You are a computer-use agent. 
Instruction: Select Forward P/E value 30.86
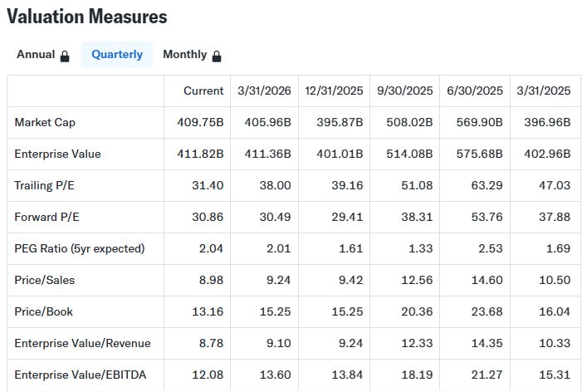(208, 217)
